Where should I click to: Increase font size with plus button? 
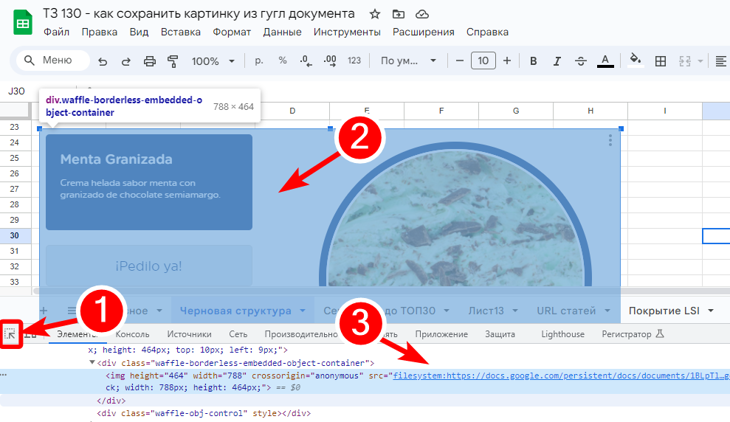coord(507,61)
